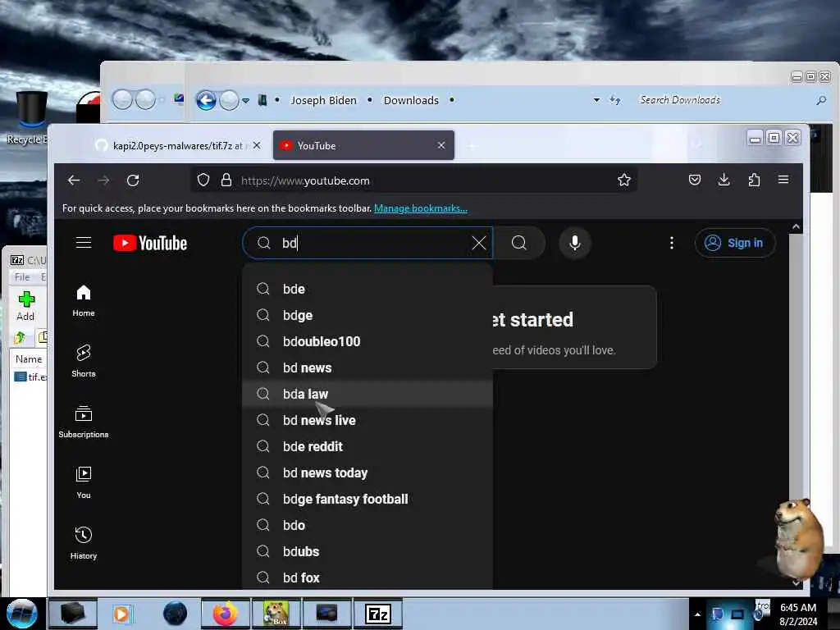840x630 pixels.
Task: Open the Pocket save icon
Action: click(694, 180)
